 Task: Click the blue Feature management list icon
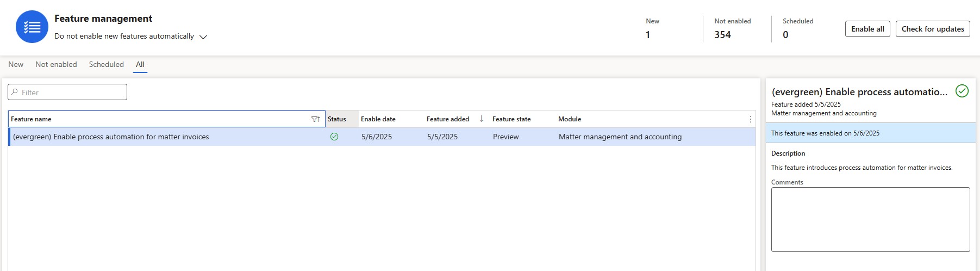pos(32,27)
